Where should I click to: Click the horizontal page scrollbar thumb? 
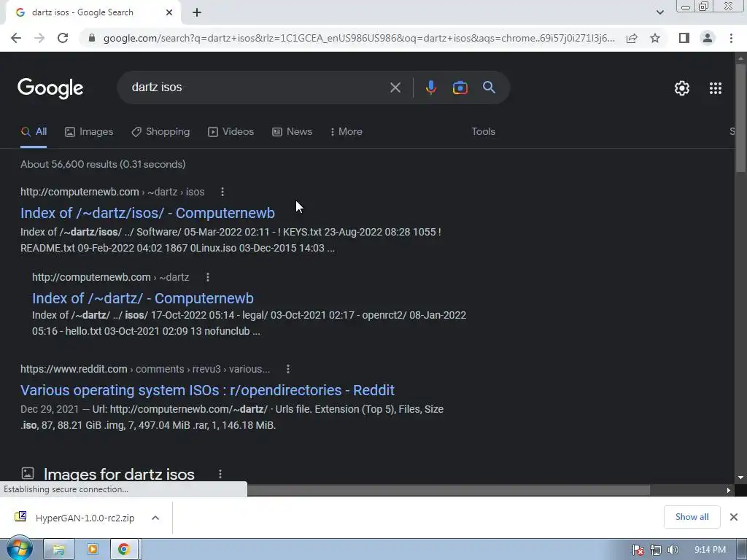point(448,491)
